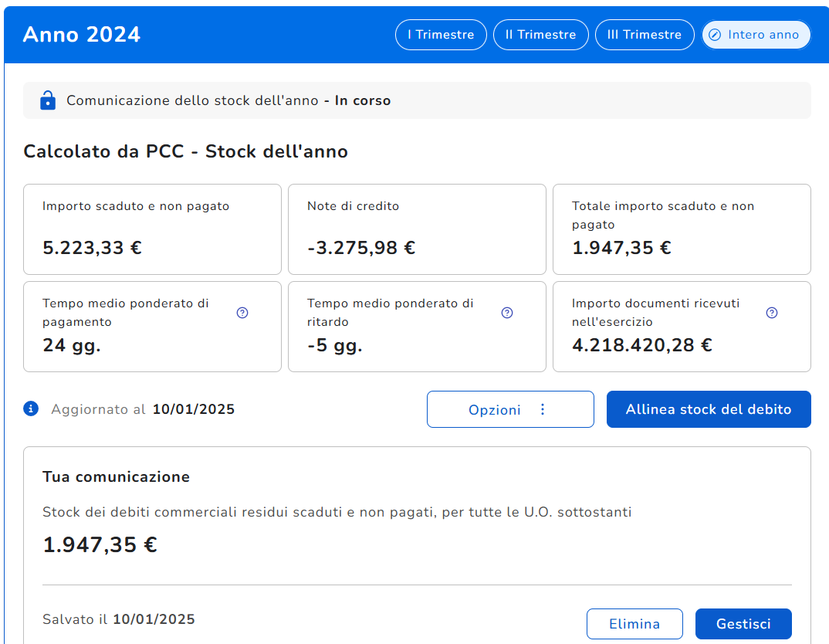
Task: Select the I Trimestre period
Action: [x=441, y=35]
